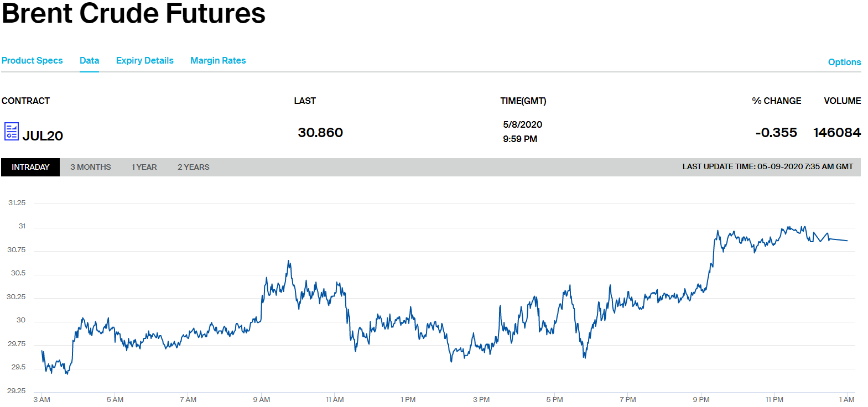This screenshot has height=407, width=868.
Task: Click the price line's final point at 1 AM
Action: click(847, 241)
